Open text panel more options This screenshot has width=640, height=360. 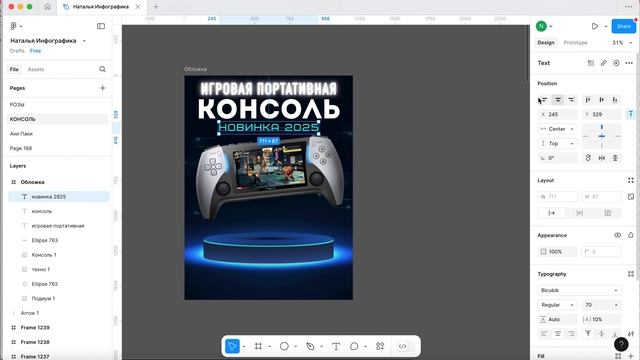(629, 63)
